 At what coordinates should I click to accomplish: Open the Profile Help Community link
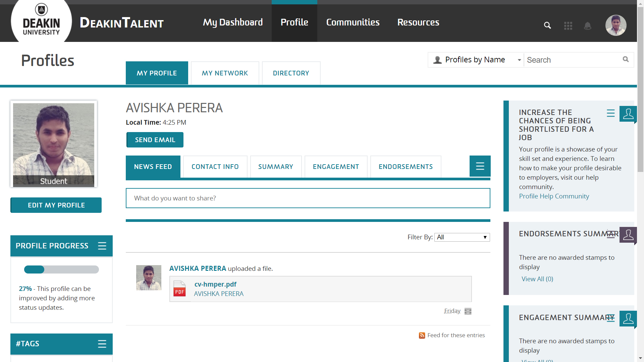pos(554,196)
